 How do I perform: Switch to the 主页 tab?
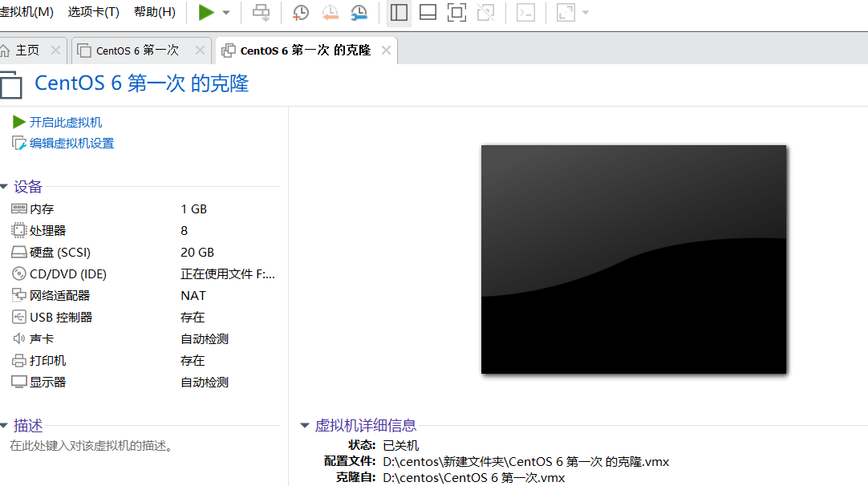click(x=27, y=51)
